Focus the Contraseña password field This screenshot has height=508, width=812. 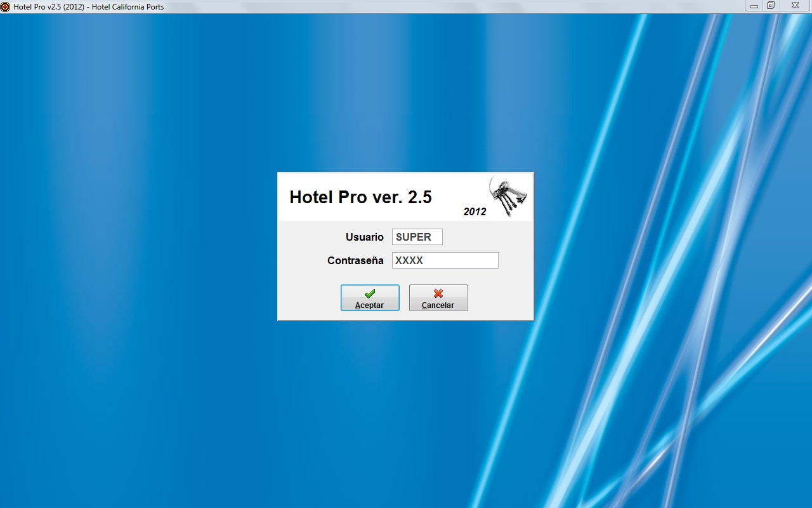pyautogui.click(x=445, y=260)
